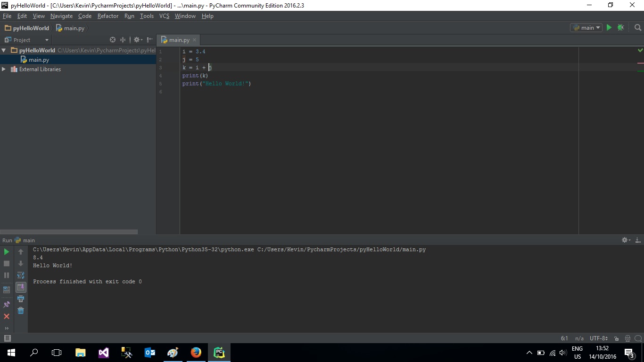
Task: Run the main configuration with green arrow
Action: (609, 27)
